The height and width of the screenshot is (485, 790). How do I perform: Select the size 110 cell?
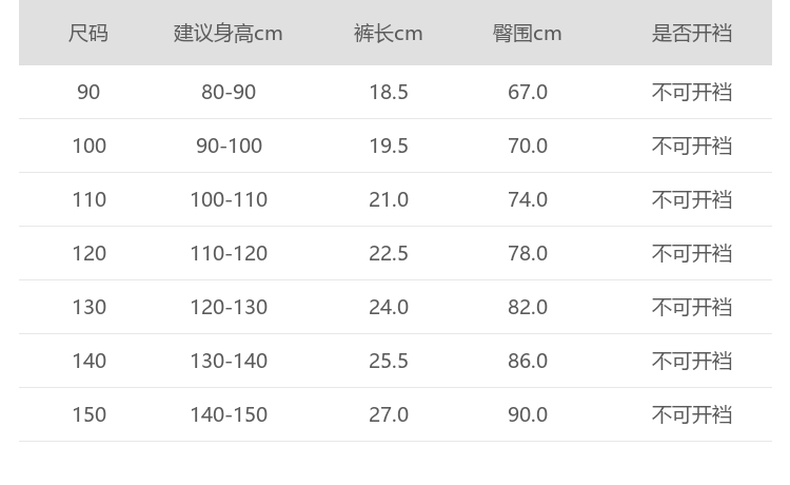88,200
